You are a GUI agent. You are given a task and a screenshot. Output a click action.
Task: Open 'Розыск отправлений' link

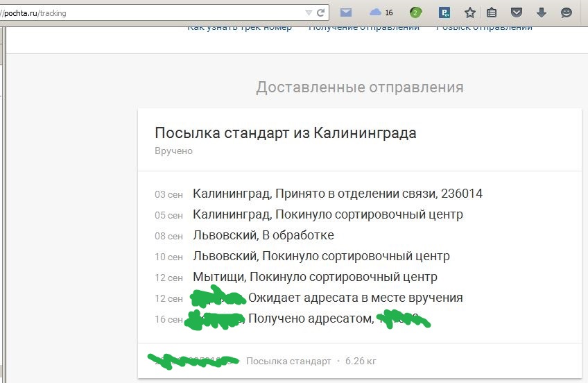tap(484, 28)
